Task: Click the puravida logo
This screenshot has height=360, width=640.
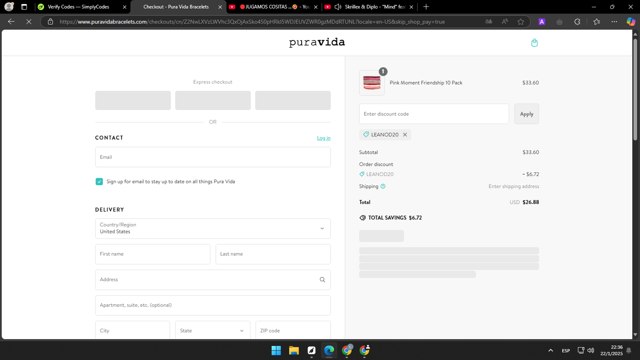Action: coord(317,42)
